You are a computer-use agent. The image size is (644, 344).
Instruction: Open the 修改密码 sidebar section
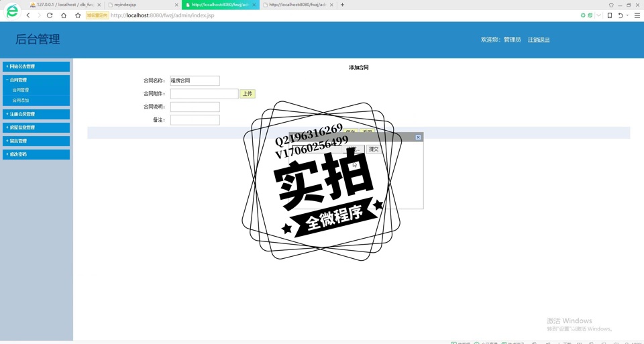[x=36, y=154]
